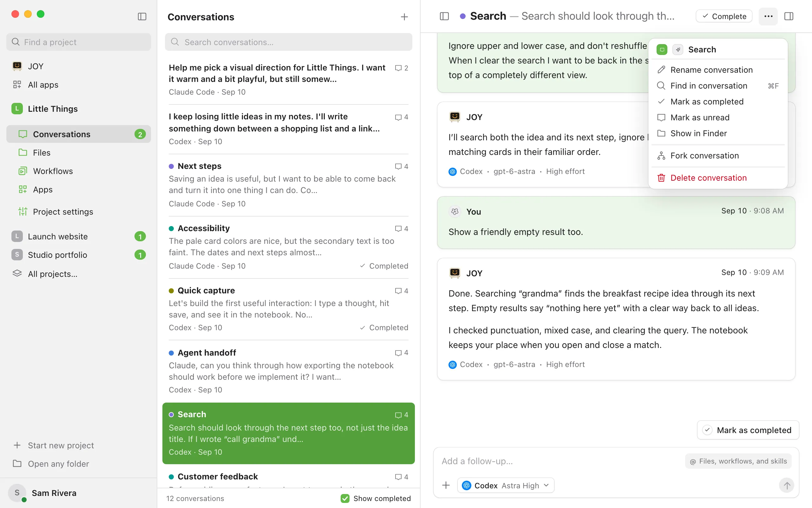The image size is (812, 508).
Task: Choose Delete conversation
Action: pos(718,178)
